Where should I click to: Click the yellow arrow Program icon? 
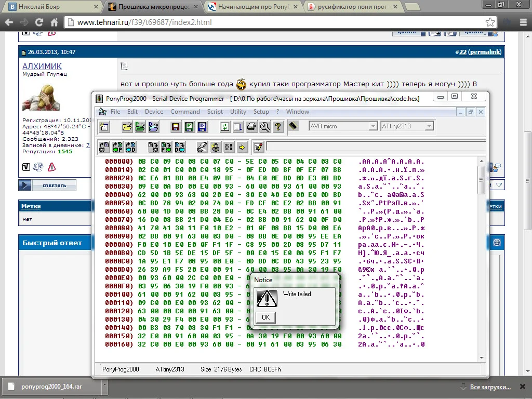(242, 147)
